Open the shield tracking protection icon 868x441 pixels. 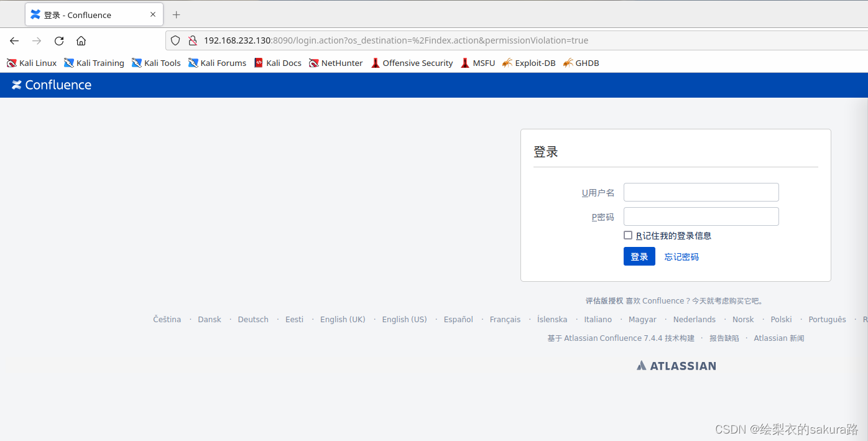175,40
